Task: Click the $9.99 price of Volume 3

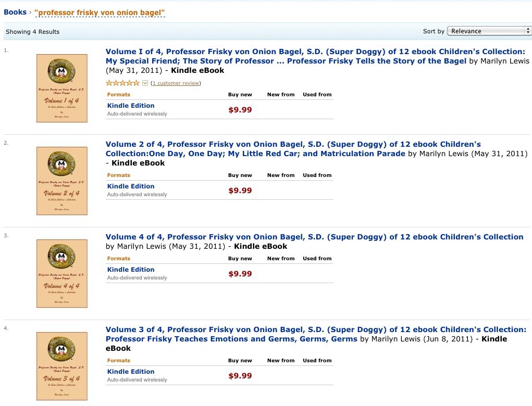Action: [240, 376]
